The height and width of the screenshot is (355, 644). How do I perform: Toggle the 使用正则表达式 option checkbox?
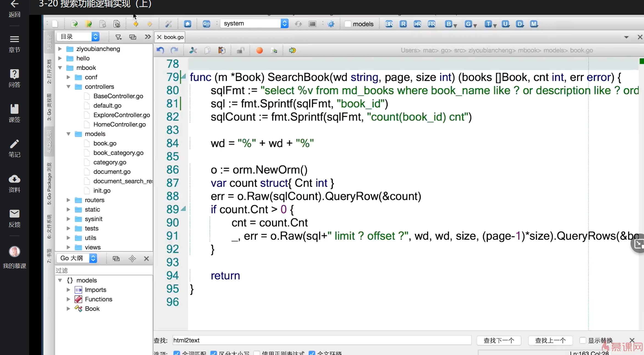point(256,353)
